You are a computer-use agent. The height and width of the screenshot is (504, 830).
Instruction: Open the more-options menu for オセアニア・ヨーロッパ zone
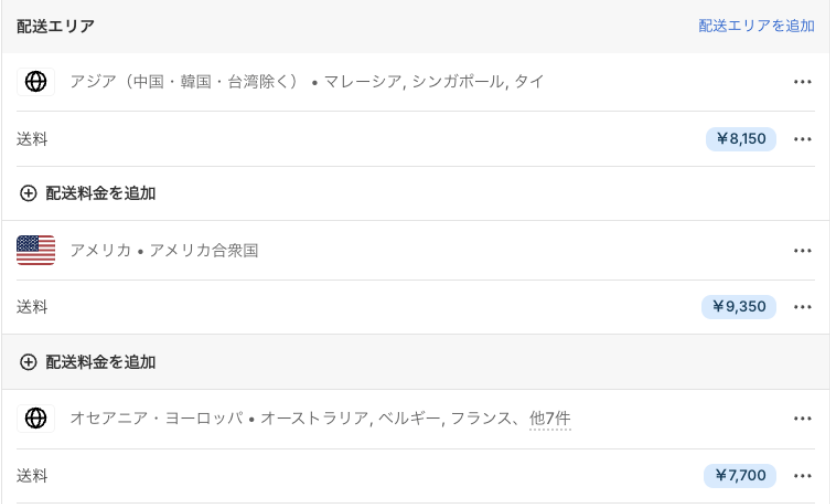(802, 418)
